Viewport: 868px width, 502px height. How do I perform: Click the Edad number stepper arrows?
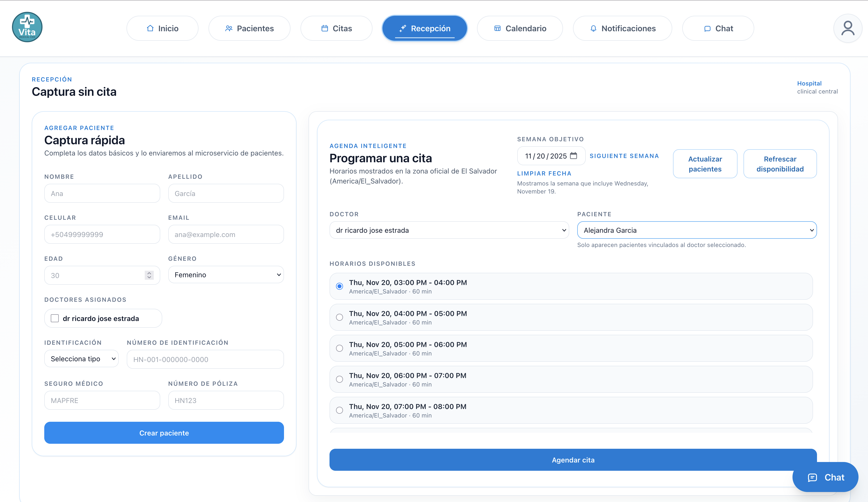point(149,275)
